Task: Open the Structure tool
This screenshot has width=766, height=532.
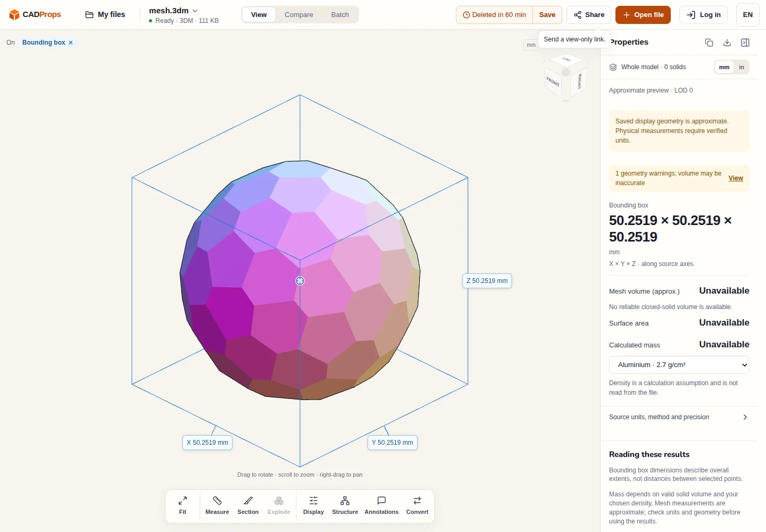Action: (x=345, y=505)
